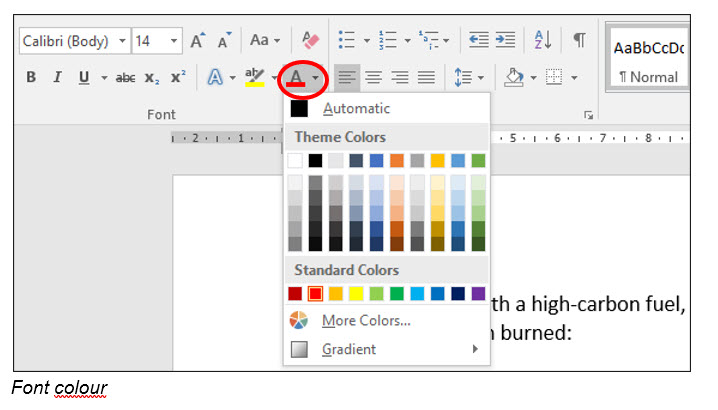Click the Bullets list icon
This screenshot has width=718, height=410.
pos(347,40)
